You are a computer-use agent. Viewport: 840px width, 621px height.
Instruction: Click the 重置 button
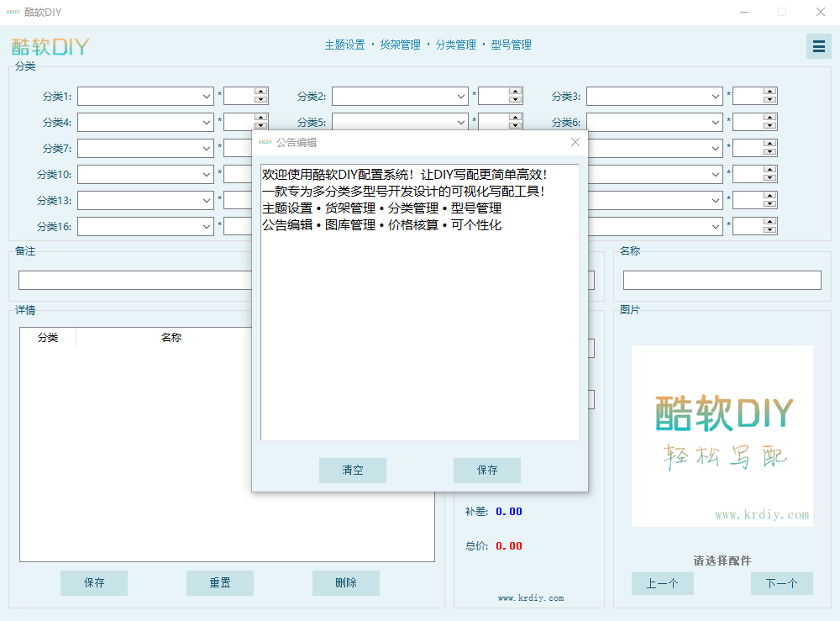click(x=220, y=582)
